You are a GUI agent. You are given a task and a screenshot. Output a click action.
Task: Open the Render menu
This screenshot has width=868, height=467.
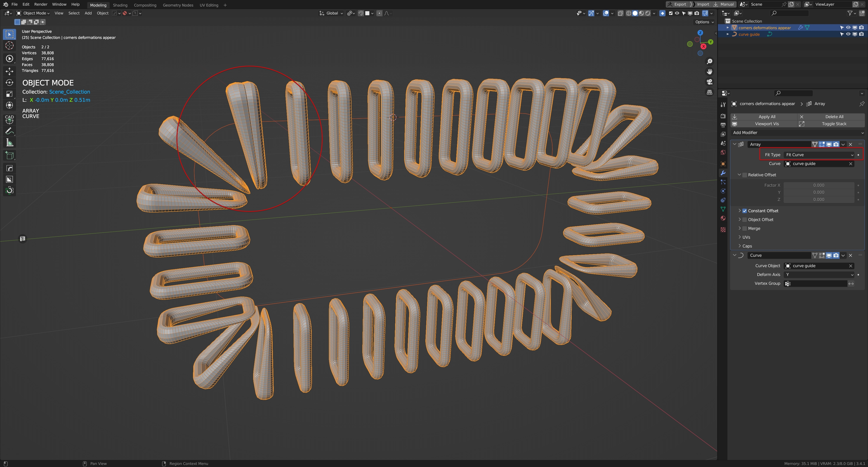(x=41, y=4)
